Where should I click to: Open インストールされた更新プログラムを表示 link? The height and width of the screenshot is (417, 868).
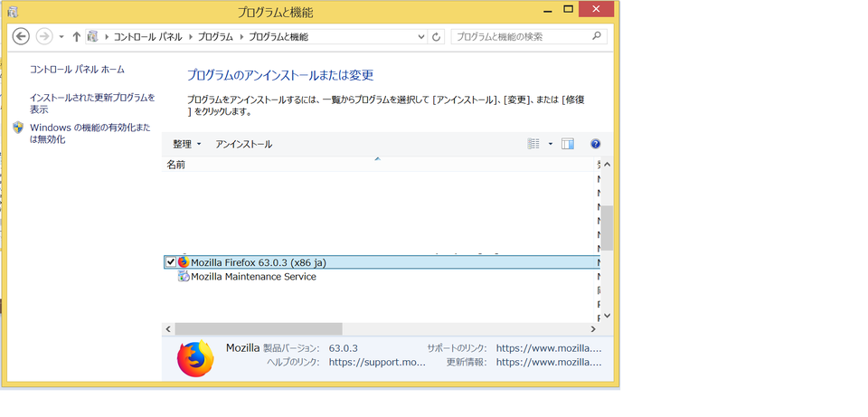92,103
